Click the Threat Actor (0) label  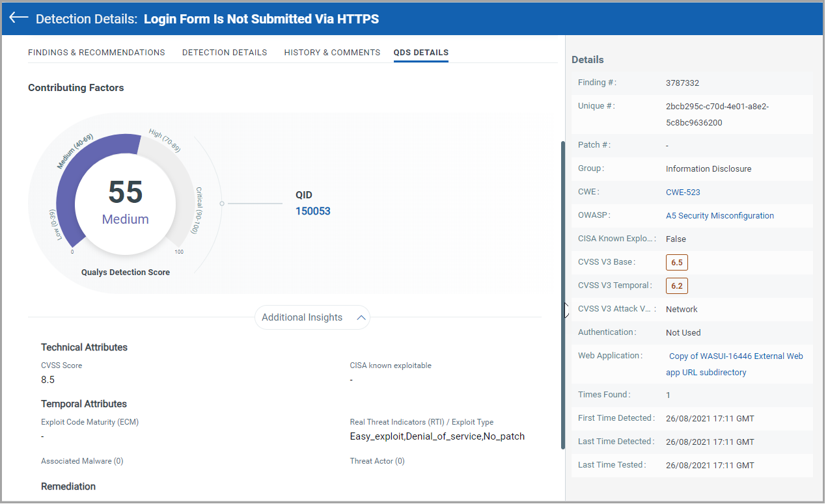377,462
